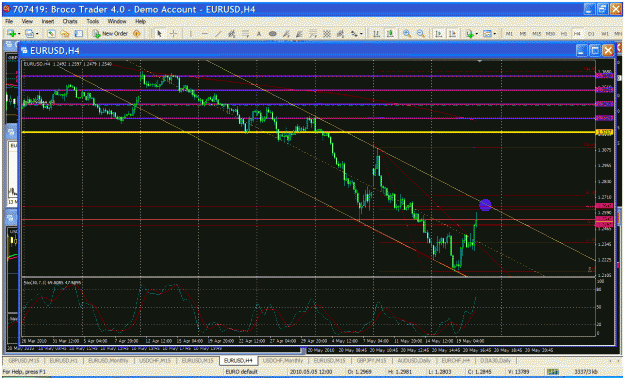Image resolution: width=625 pixels, height=378 pixels.
Task: Click the EURUSD,H4 chart window title icon
Action: pos(25,51)
